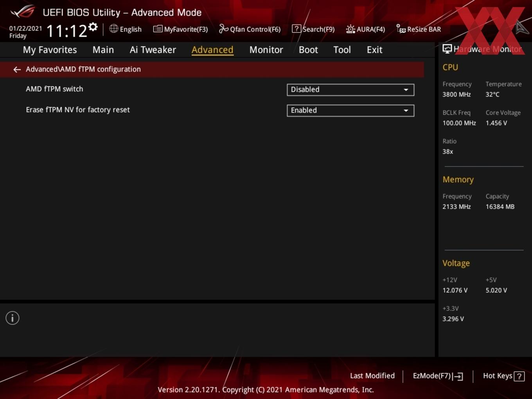Viewport: 532px width, 399px height.
Task: Click +5V reading 5.020 V
Action: (496, 290)
